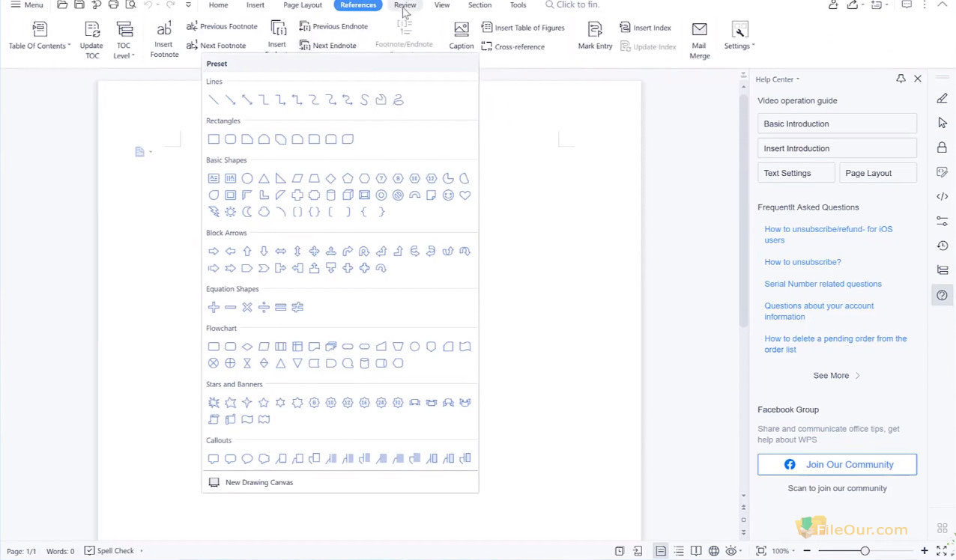
Task: Open the How to unsubscribe? link
Action: coord(802,262)
